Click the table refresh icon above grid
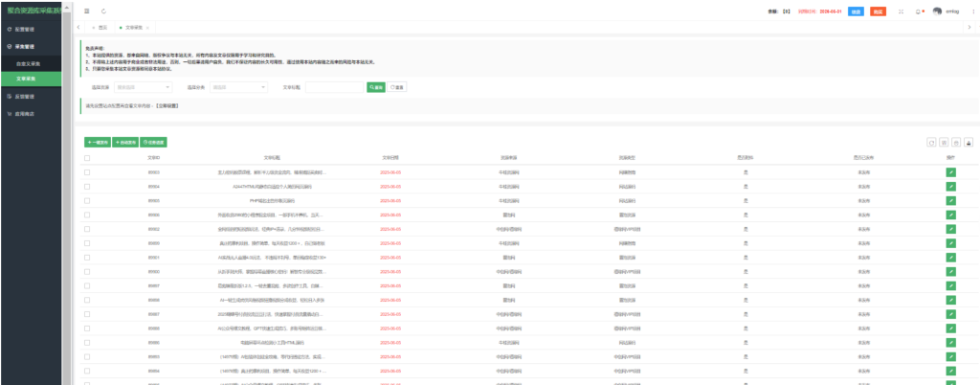 pyautogui.click(x=930, y=142)
